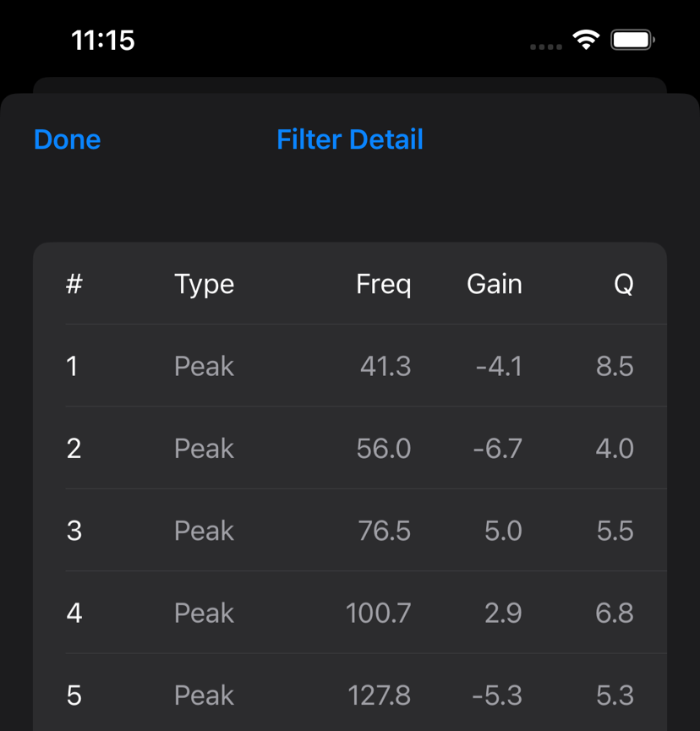Screen dimensions: 700x731
Task: Tap the Freq column header
Action: (383, 284)
